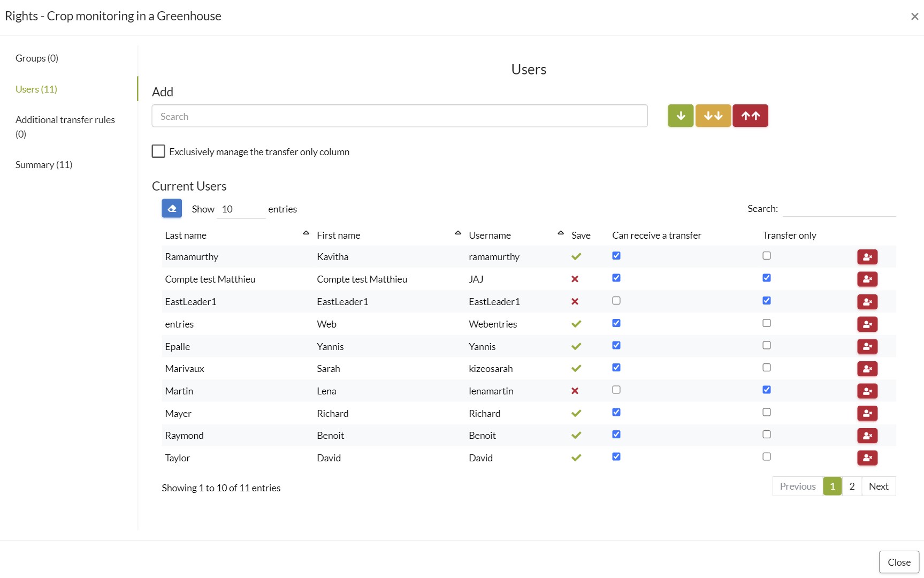This screenshot has height=578, width=924.
Task: Click page 1 pagination button
Action: pyautogui.click(x=833, y=486)
